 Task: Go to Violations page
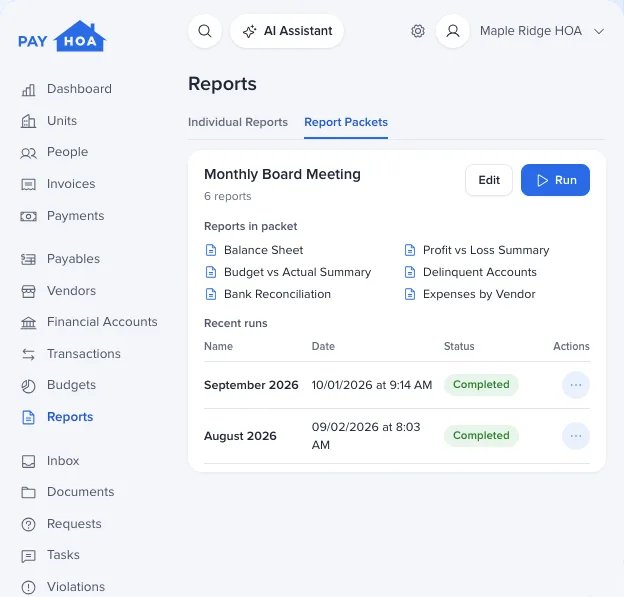click(76, 587)
